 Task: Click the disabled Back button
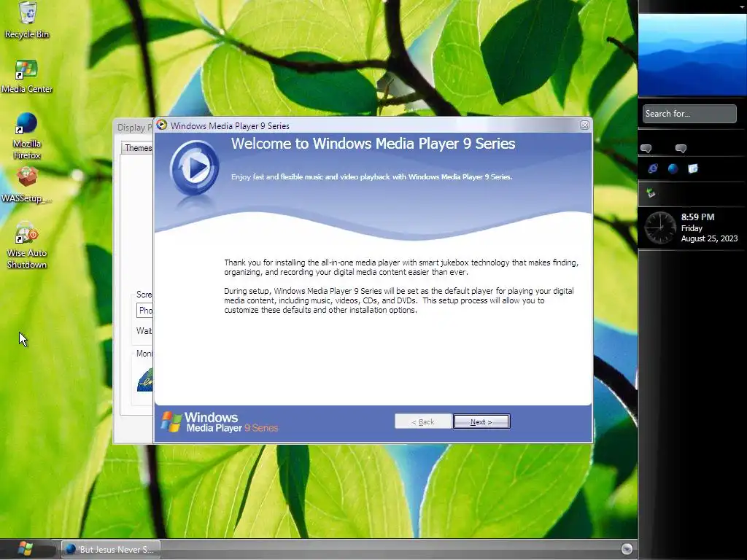[x=423, y=421]
